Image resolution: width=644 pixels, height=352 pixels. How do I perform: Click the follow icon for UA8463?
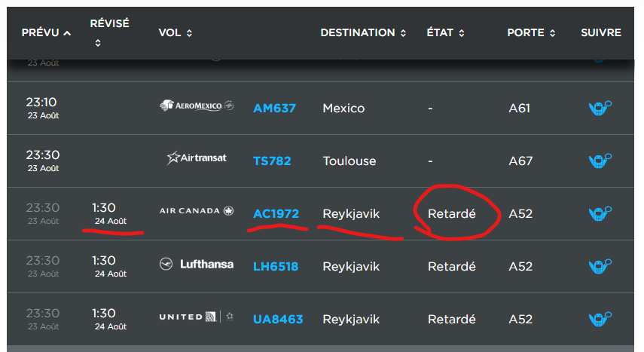[600, 320]
